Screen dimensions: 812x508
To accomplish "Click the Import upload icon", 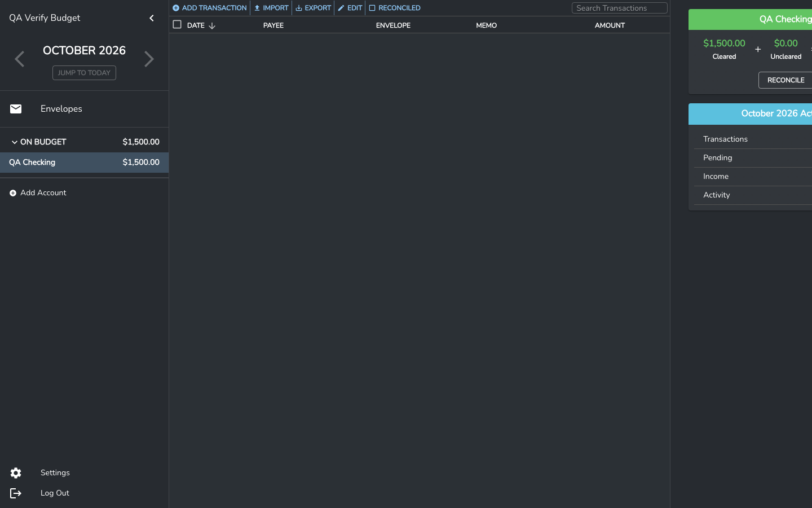I will click(x=257, y=8).
